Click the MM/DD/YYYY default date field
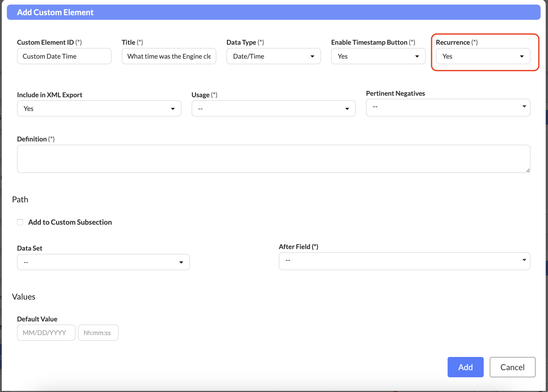Image resolution: width=548 pixels, height=392 pixels. click(46, 333)
